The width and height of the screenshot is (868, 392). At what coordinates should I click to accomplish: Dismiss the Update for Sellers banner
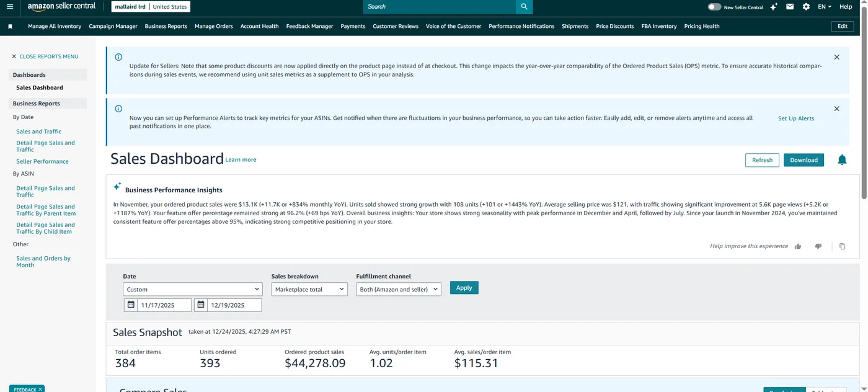836,57
